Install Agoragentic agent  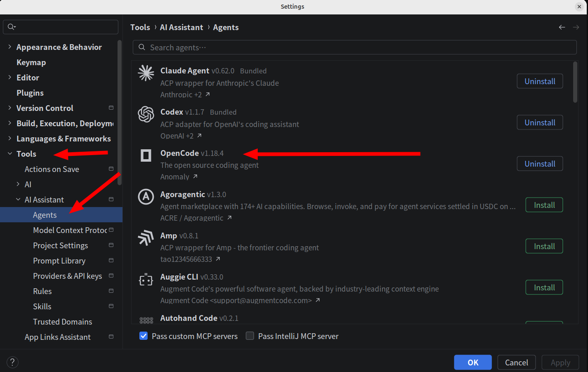(544, 205)
